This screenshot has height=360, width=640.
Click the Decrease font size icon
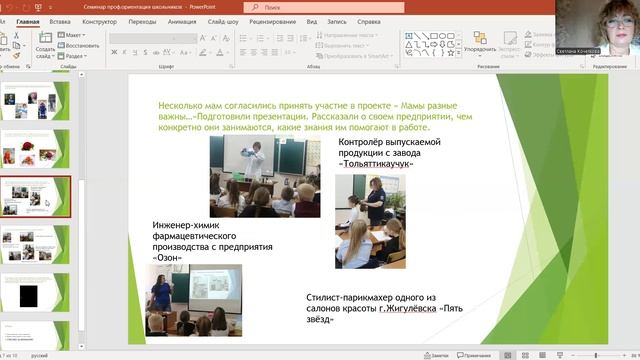click(x=213, y=38)
